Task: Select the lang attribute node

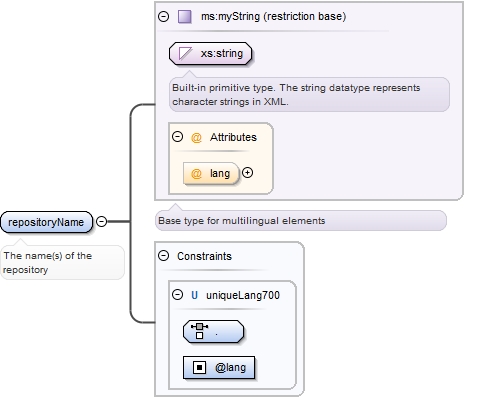Action: point(211,173)
